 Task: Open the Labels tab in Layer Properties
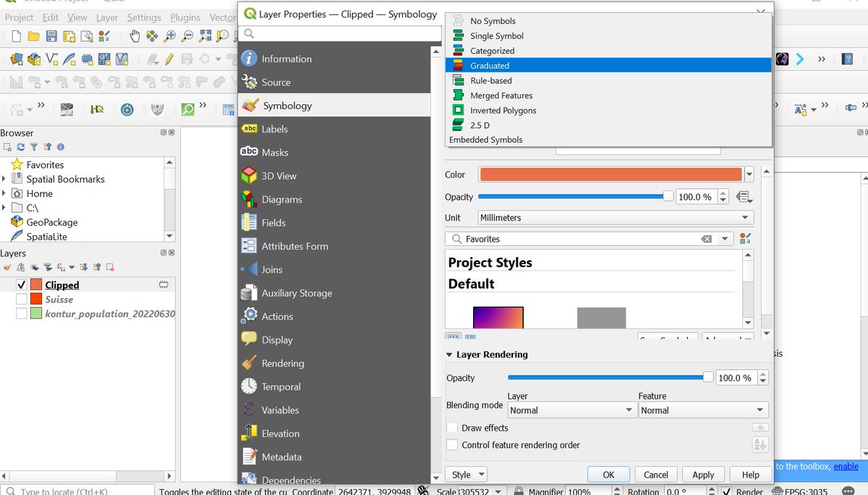click(x=334, y=129)
